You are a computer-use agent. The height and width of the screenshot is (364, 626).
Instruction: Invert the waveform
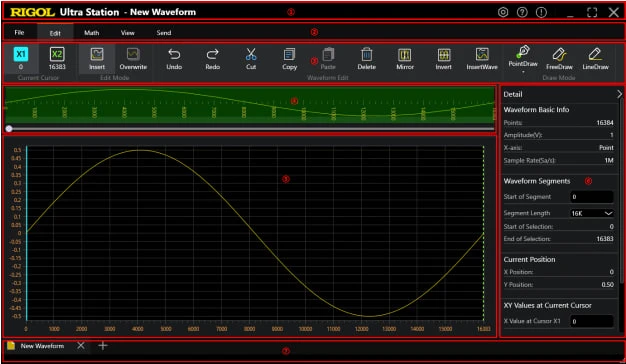pos(444,59)
